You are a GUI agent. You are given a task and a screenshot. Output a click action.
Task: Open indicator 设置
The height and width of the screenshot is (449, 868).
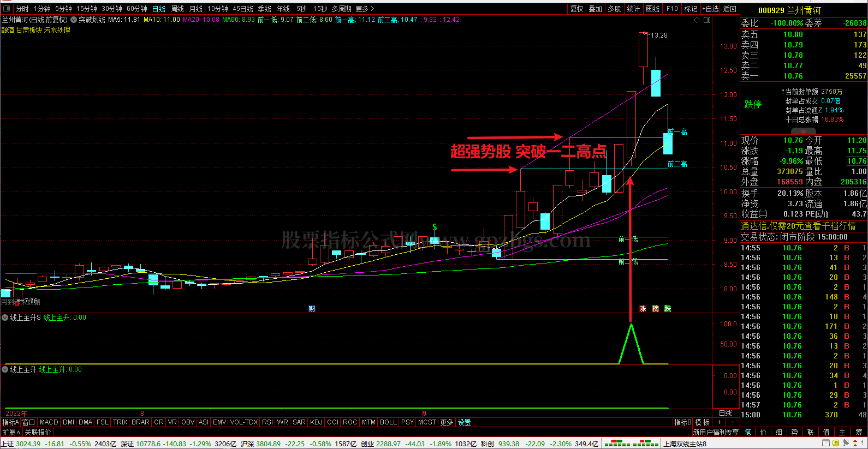pyautogui.click(x=465, y=422)
